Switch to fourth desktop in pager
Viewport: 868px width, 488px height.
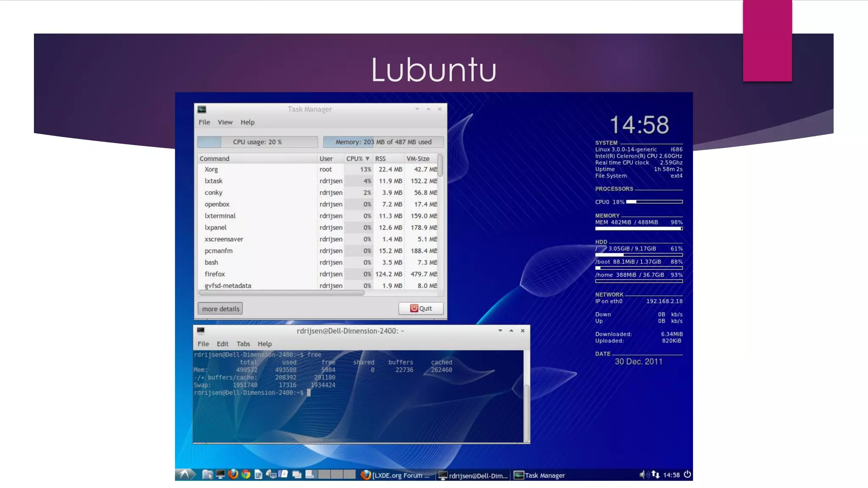349,474
